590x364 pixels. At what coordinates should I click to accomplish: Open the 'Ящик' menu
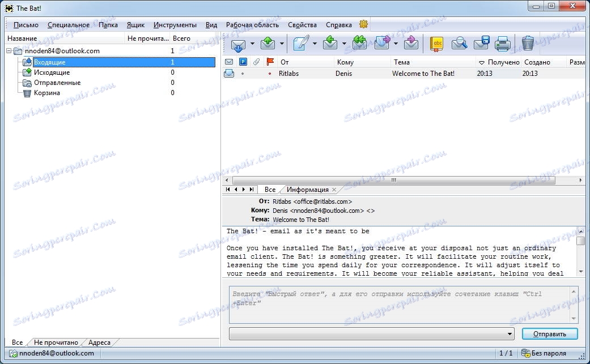click(135, 25)
